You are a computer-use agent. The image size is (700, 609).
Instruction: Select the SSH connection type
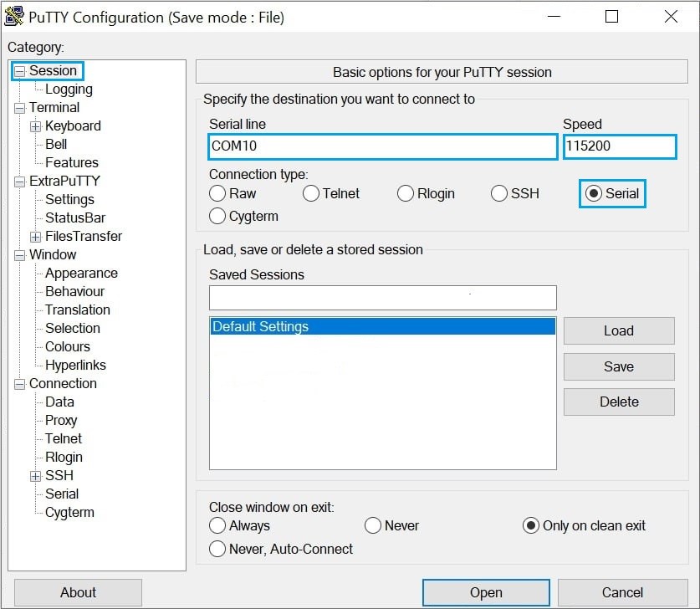(x=515, y=193)
